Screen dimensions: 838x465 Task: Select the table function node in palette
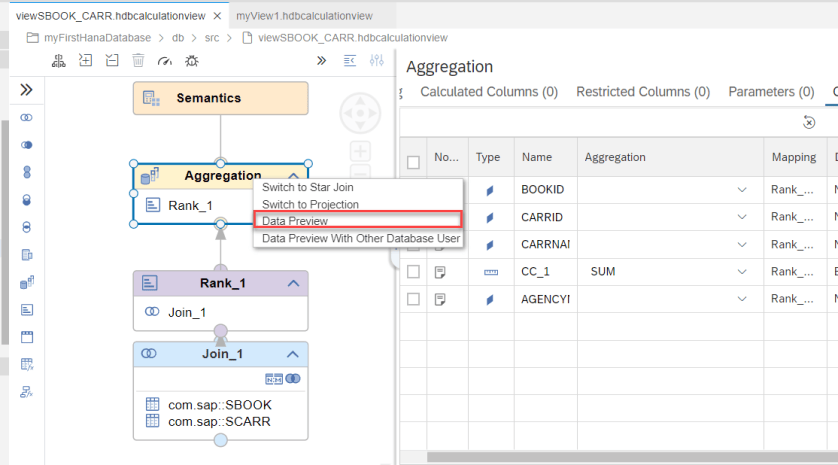point(27,365)
